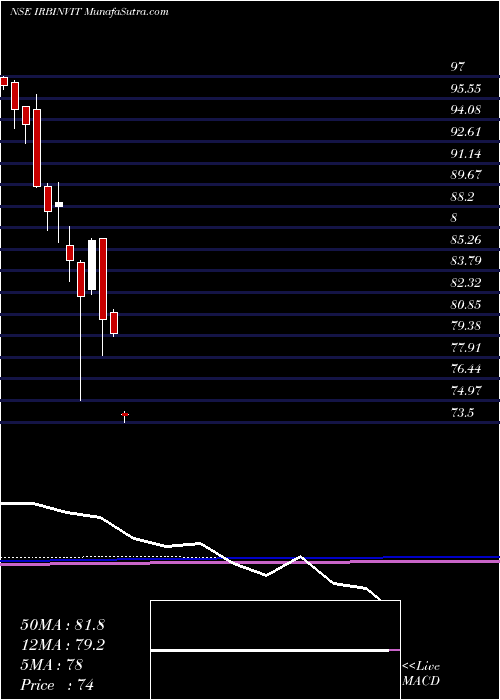Click the 12MA : 79.2 reading
Viewport: 500px width, 700px height.
(62, 645)
